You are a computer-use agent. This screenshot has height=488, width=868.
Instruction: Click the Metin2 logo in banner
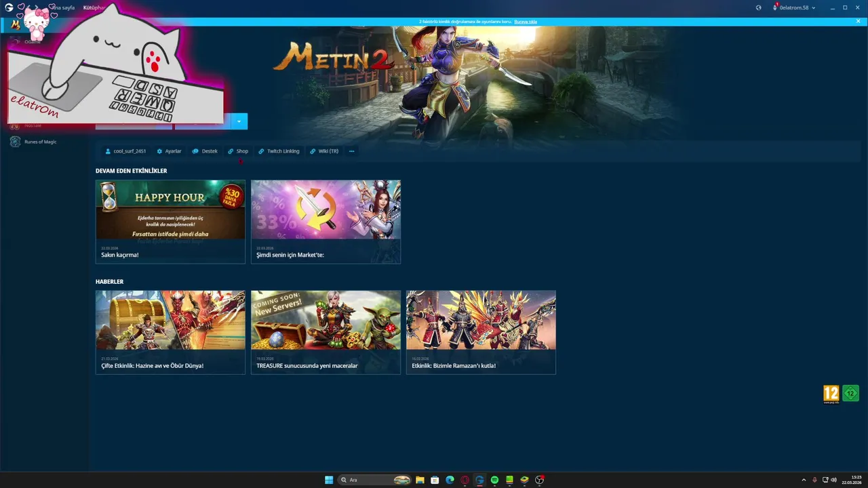[x=334, y=58]
